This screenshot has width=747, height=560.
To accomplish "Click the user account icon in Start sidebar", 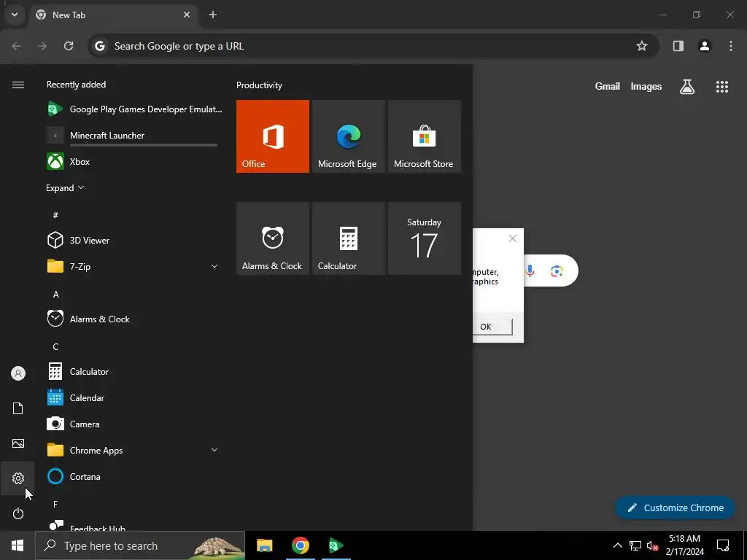I will click(18, 373).
